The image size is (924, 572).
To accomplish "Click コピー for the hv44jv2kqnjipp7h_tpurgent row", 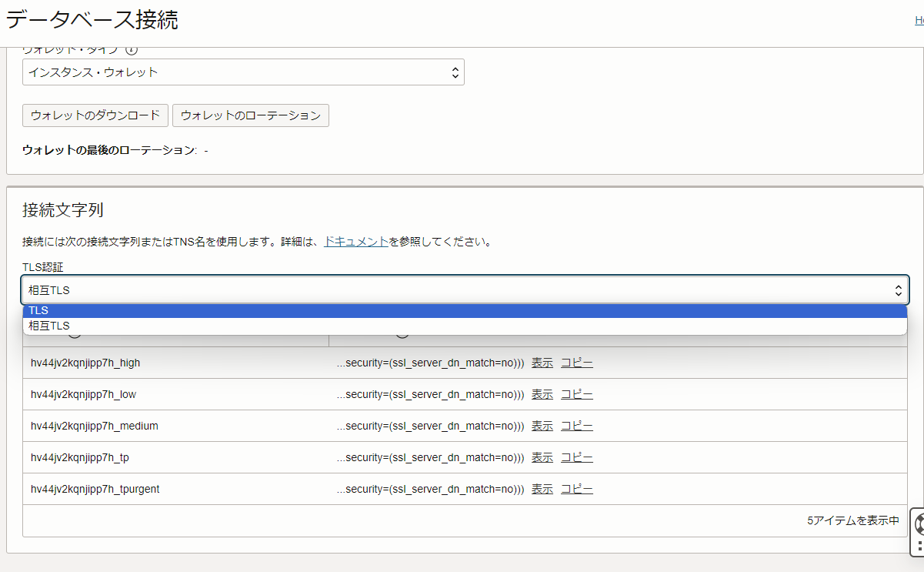I will point(577,489).
